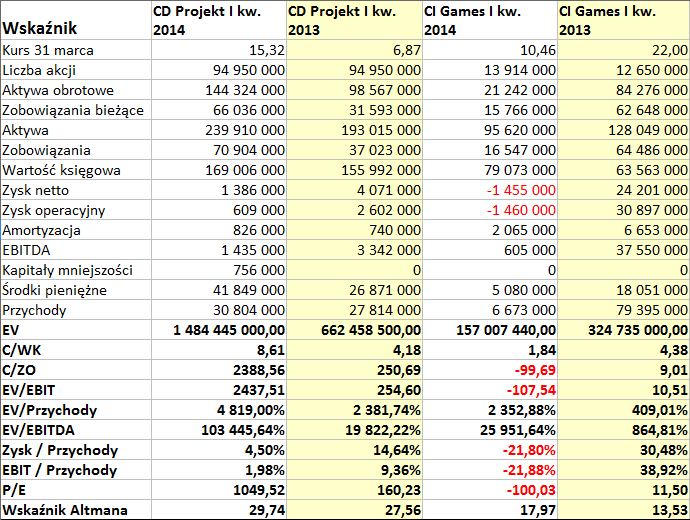The image size is (690, 520).
Task: Click the cell 66 036 000
Action: click(x=219, y=110)
